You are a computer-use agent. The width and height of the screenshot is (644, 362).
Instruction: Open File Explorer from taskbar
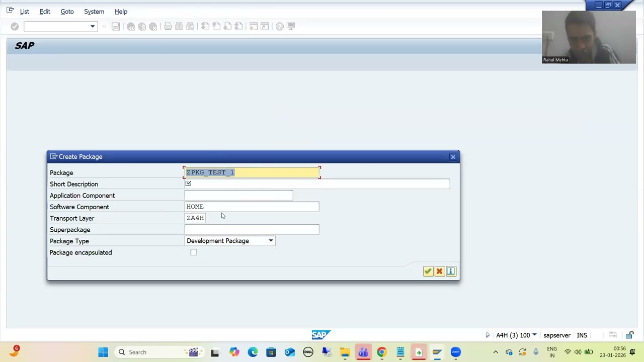(x=345, y=352)
